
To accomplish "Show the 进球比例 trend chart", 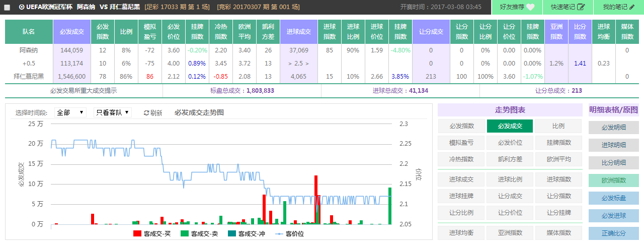I will 510,179.
